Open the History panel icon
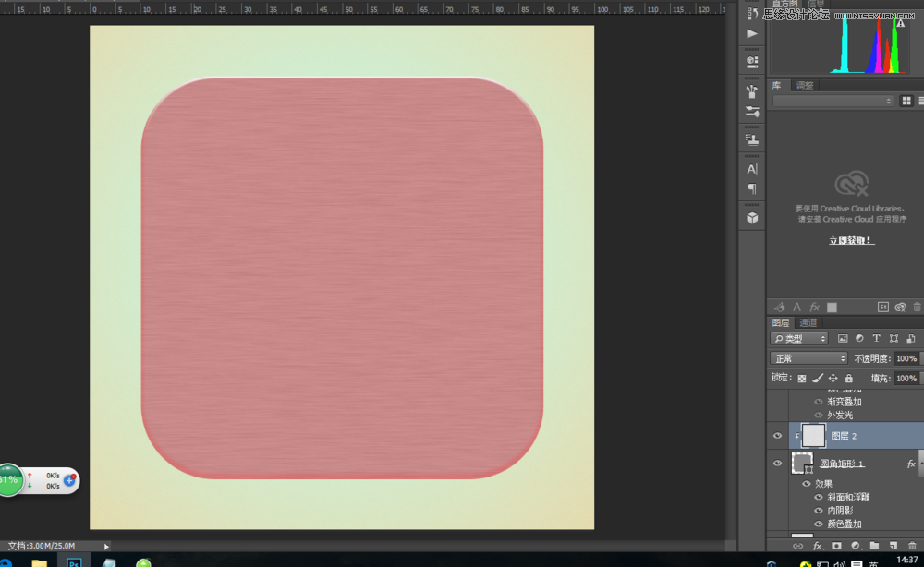The height and width of the screenshot is (567, 924). tap(752, 13)
